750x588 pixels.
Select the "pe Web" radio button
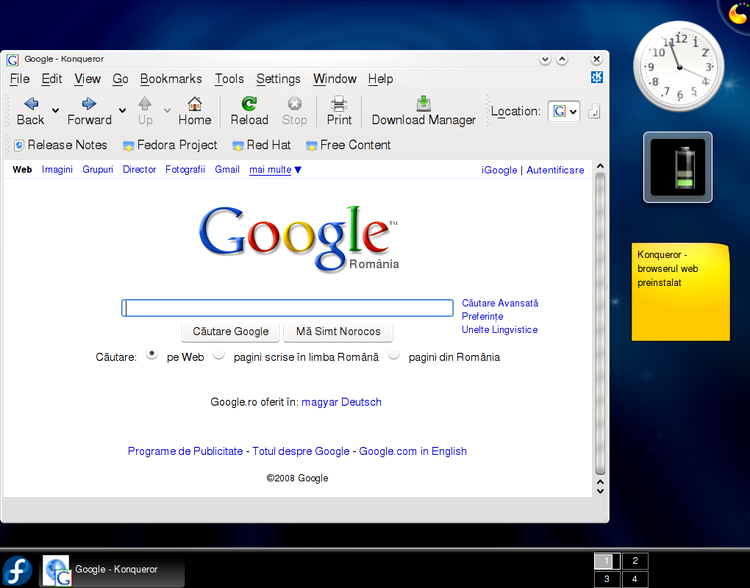pos(152,355)
